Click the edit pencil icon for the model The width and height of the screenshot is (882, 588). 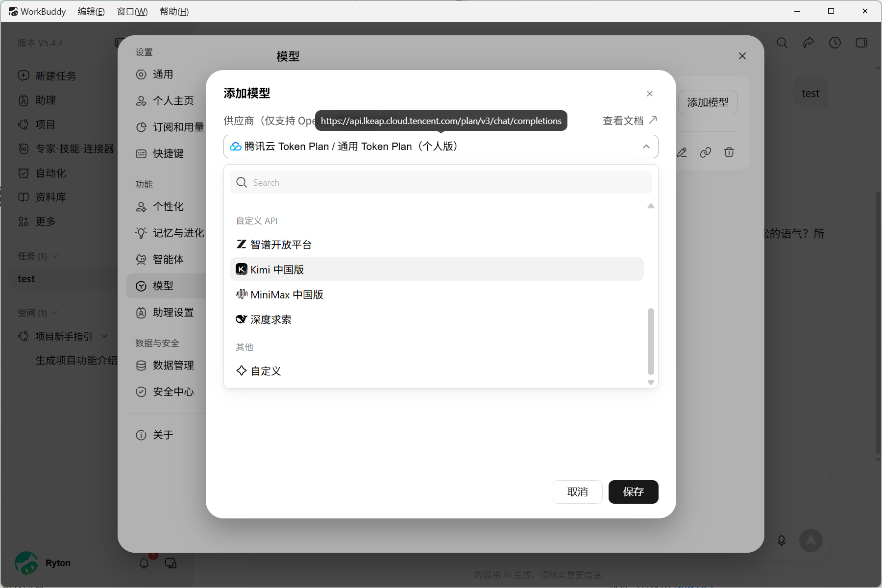(x=682, y=152)
